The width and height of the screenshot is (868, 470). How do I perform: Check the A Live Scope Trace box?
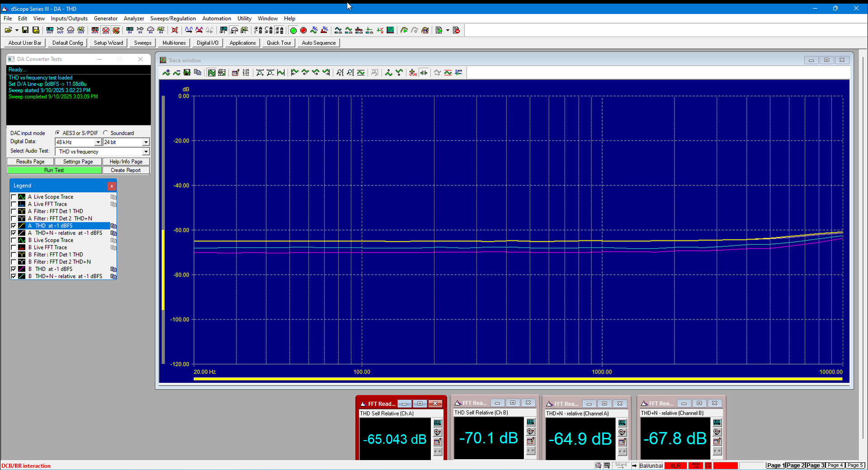(14, 197)
